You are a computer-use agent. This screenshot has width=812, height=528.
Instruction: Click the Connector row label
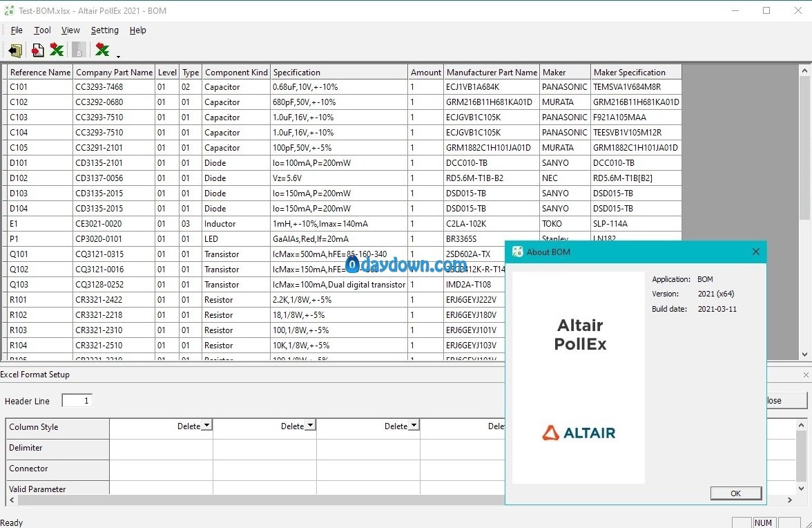click(x=57, y=469)
